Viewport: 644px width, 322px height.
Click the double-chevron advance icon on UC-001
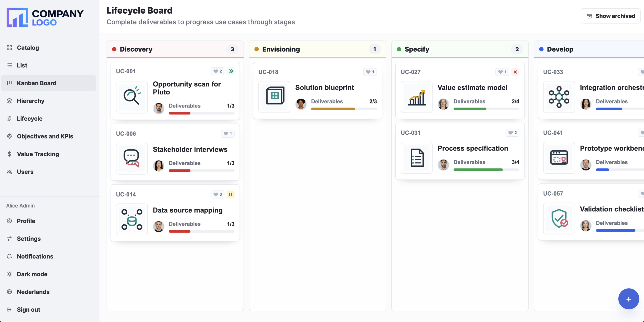click(231, 71)
